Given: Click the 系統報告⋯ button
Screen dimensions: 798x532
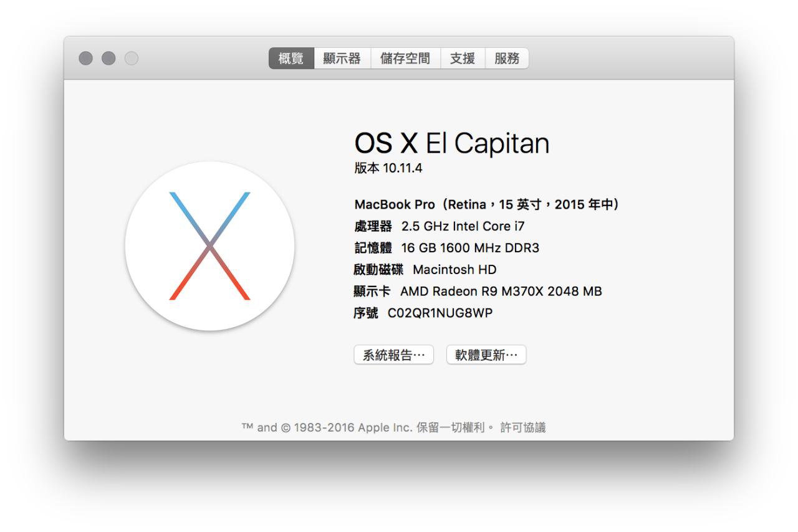Looking at the screenshot, I should (x=393, y=355).
